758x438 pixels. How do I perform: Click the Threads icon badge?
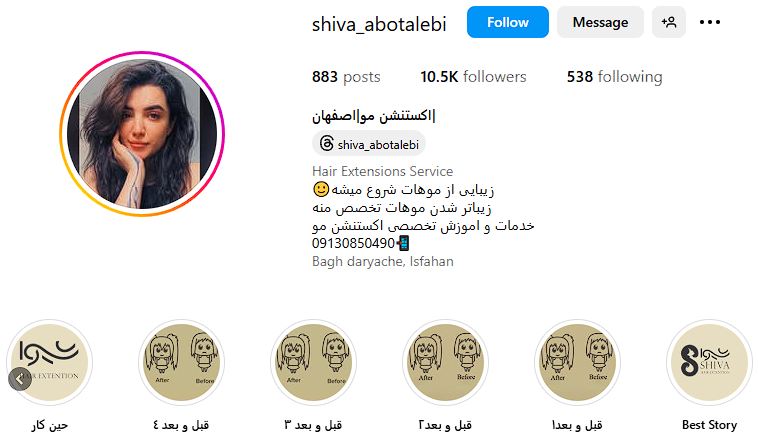point(327,144)
